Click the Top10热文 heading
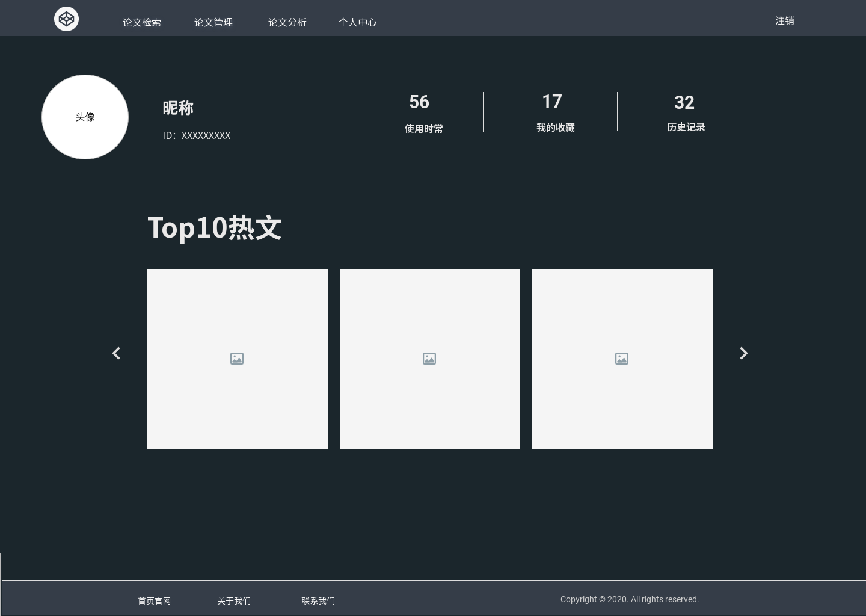The height and width of the screenshot is (616, 866). pyautogui.click(x=215, y=227)
